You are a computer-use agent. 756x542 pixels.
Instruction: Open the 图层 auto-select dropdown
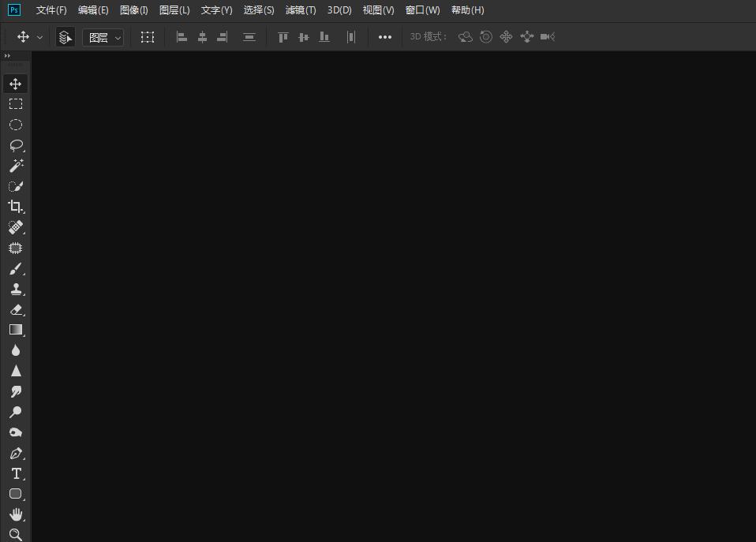pos(103,37)
